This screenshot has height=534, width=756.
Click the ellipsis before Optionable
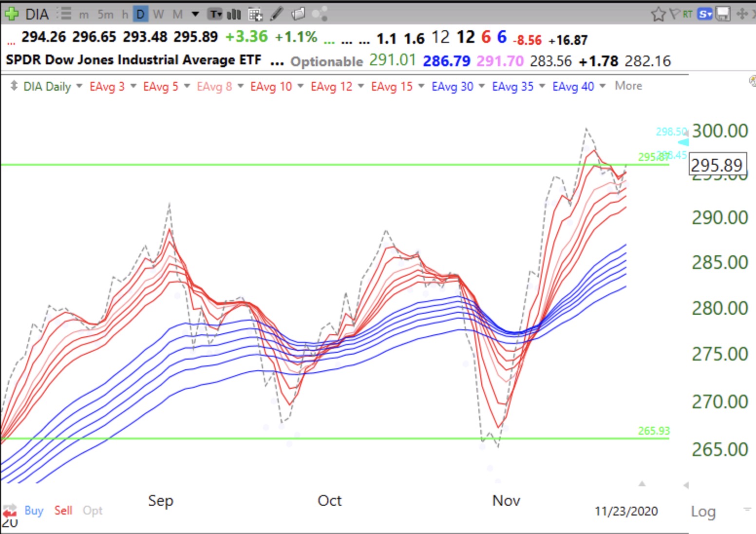coord(277,63)
